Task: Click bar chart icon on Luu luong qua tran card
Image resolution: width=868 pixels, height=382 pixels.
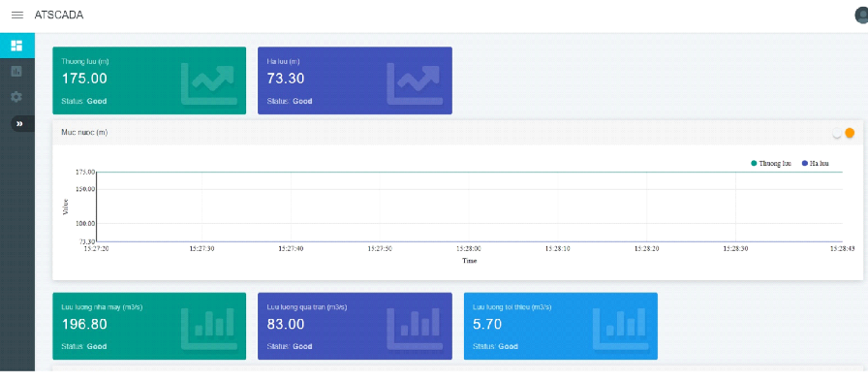Action: pyautogui.click(x=416, y=329)
